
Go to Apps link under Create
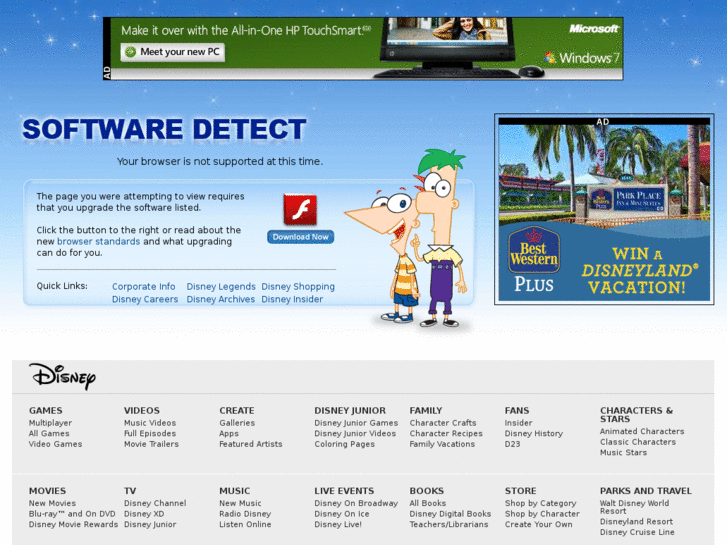(229, 434)
